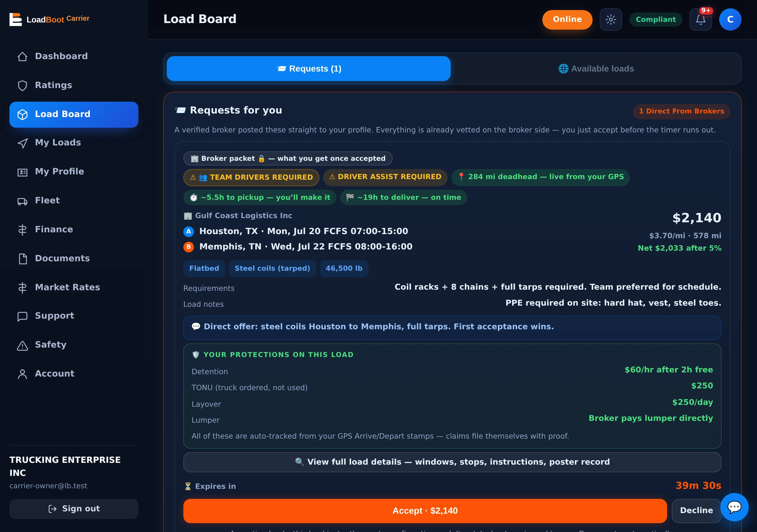Viewport: 757px width, 532px height.
Task: Switch to the Requests (1) tab
Action: [x=309, y=69]
